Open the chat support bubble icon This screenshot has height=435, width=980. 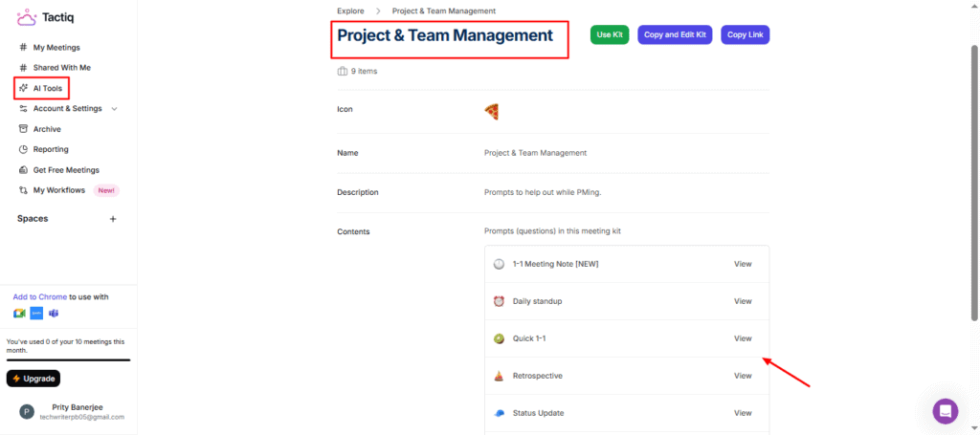click(945, 411)
